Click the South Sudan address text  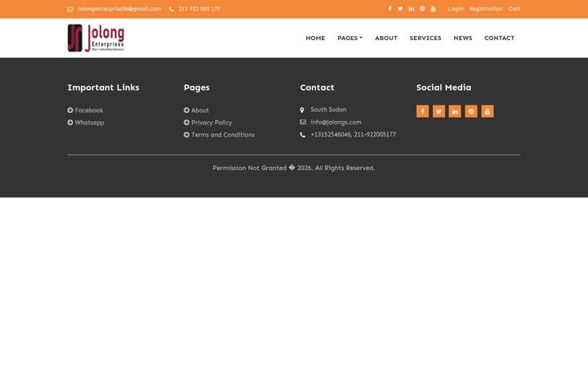tap(328, 110)
